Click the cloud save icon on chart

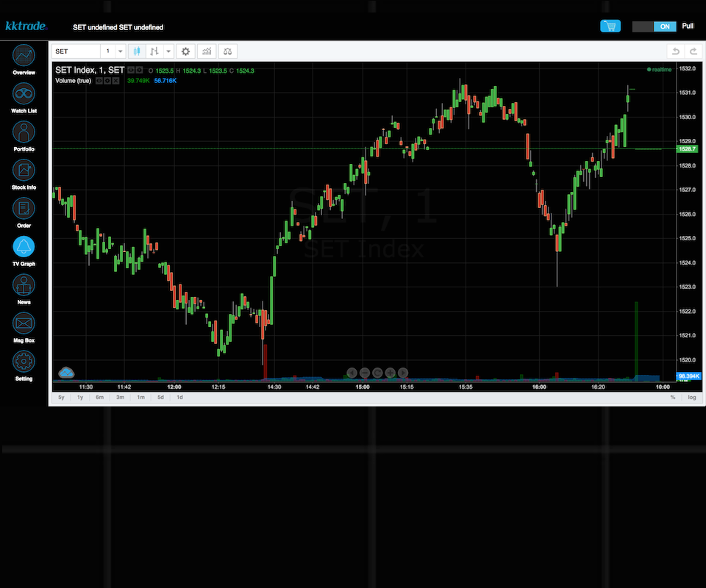(66, 373)
